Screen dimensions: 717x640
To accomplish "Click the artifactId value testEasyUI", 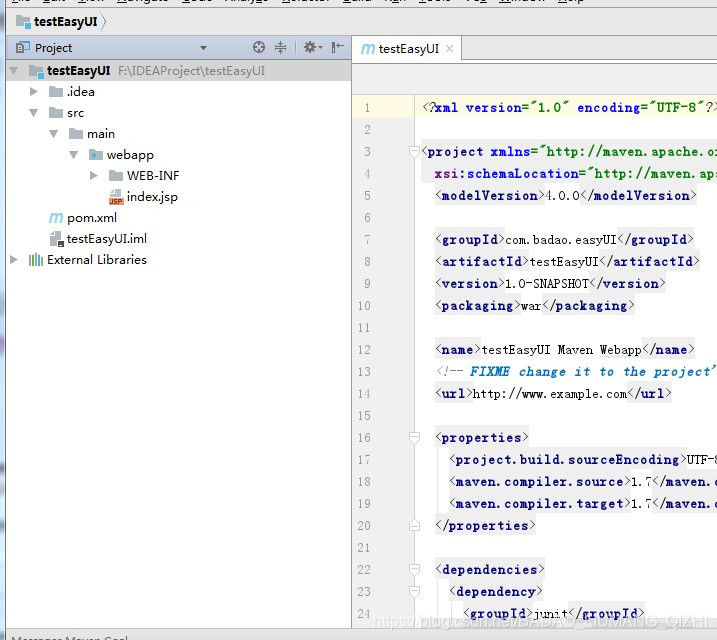I will coord(564,262).
